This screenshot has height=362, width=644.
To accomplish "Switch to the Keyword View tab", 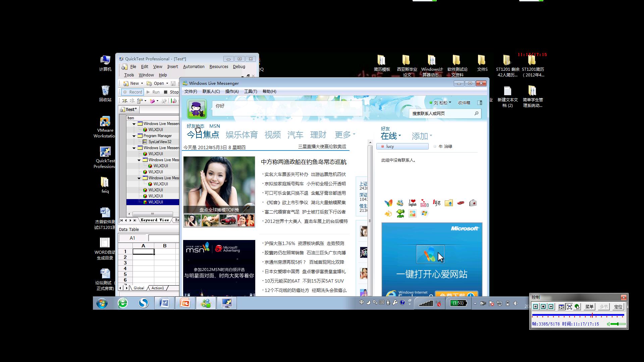I will (x=155, y=220).
